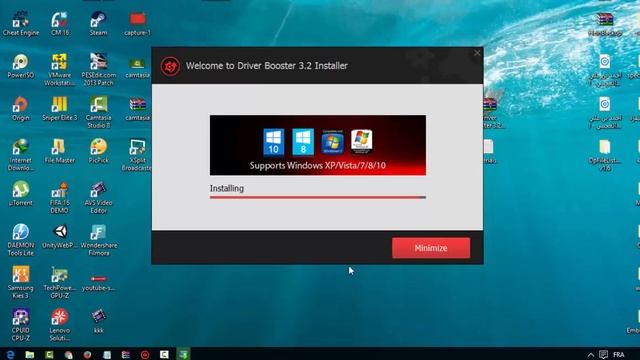Select the Sniper Elite 3 desktop icon

60,109
